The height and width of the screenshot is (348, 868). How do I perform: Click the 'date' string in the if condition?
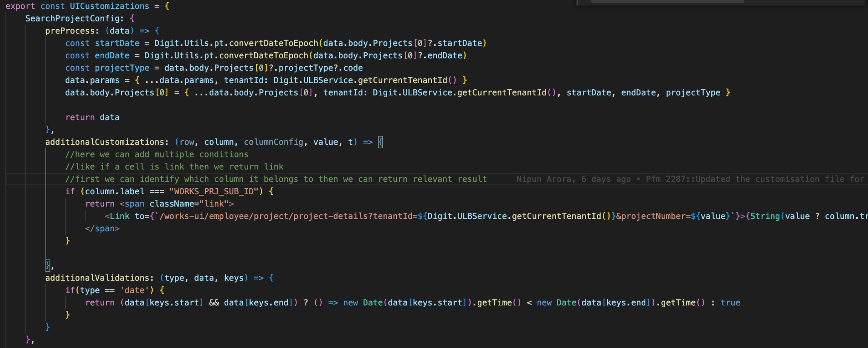coord(134,290)
